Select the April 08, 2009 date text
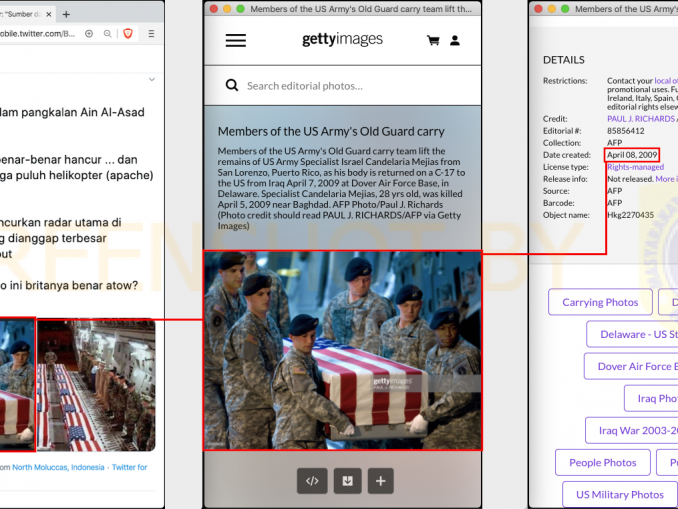 [x=632, y=155]
